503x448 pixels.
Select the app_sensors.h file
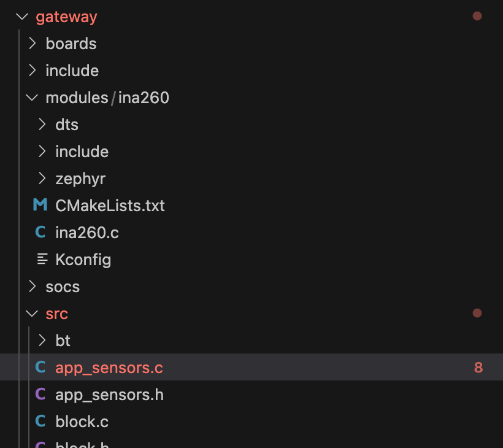pos(109,395)
